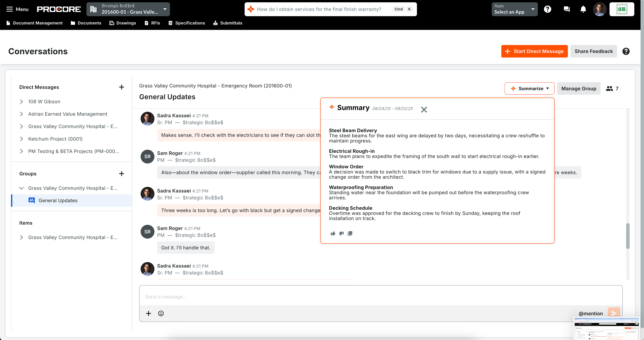
Task: Copy the summary with copy icon
Action: pyautogui.click(x=350, y=233)
